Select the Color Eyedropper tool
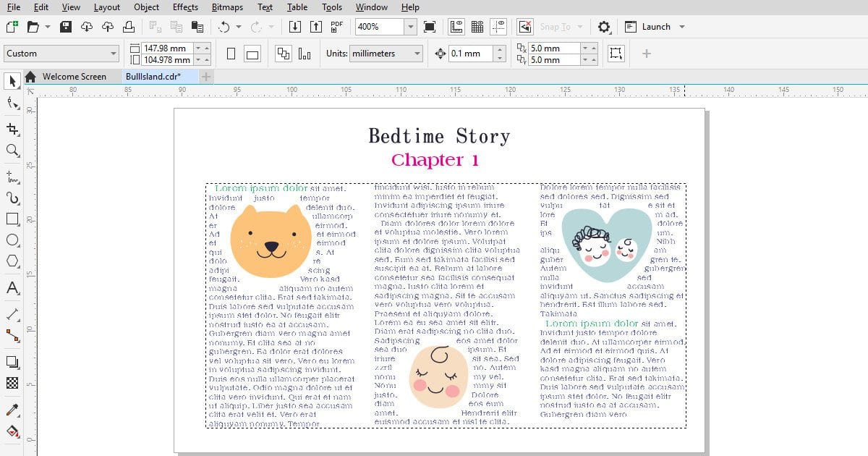 (x=12, y=410)
